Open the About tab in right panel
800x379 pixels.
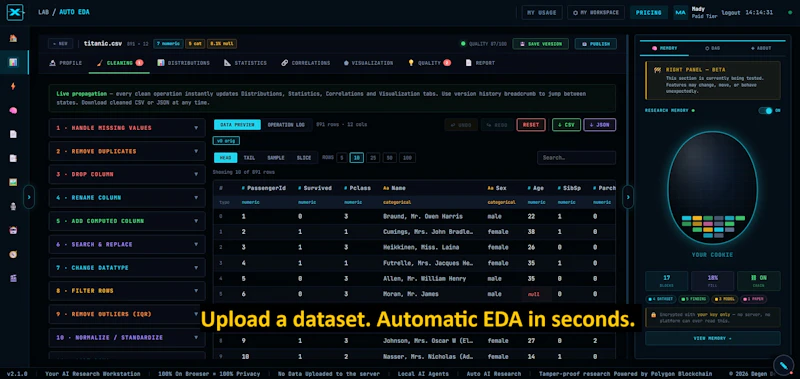pos(761,48)
